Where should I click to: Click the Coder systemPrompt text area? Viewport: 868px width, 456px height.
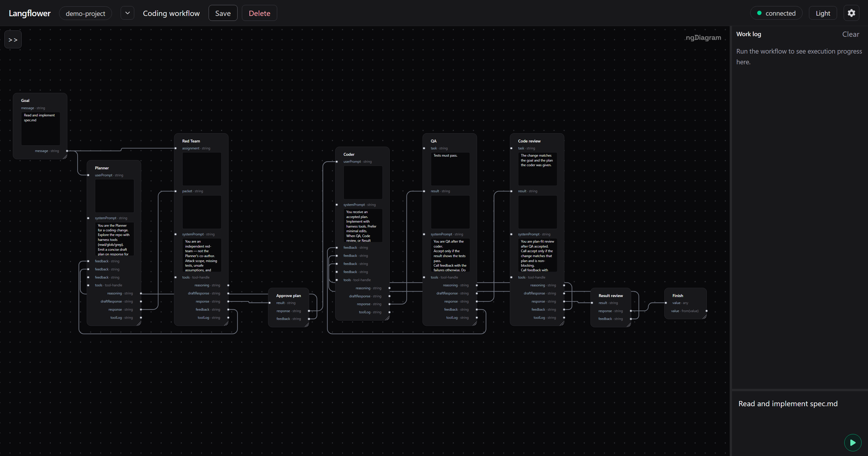coord(363,225)
